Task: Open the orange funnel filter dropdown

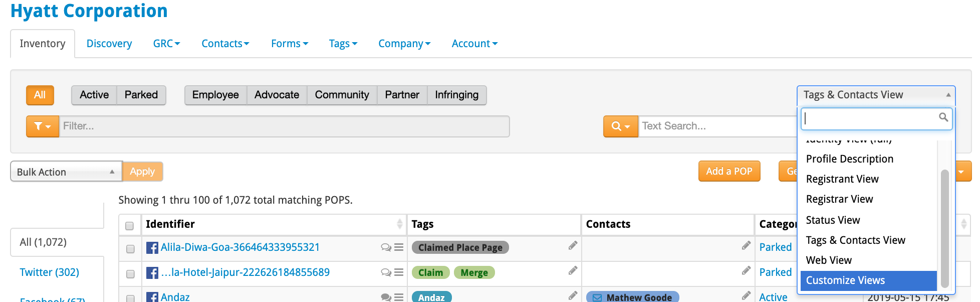Action: [43, 126]
